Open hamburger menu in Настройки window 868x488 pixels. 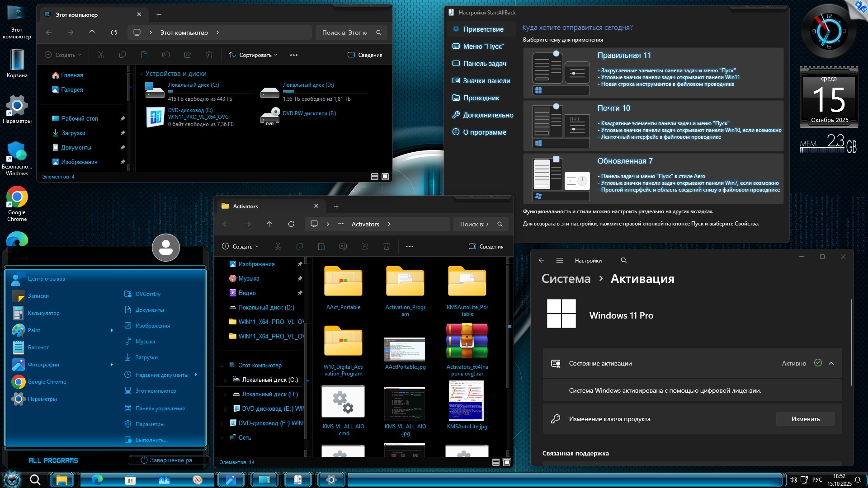pyautogui.click(x=560, y=260)
